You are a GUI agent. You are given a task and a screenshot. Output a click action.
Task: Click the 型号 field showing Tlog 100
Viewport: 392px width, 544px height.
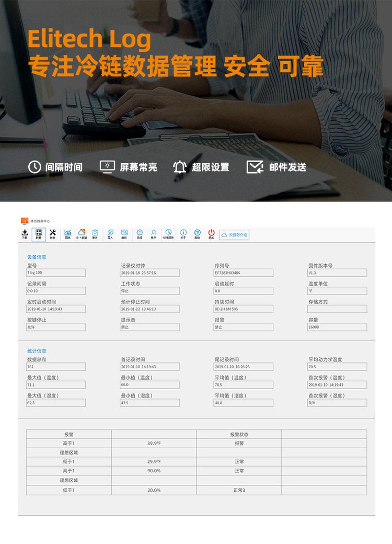pos(56,273)
